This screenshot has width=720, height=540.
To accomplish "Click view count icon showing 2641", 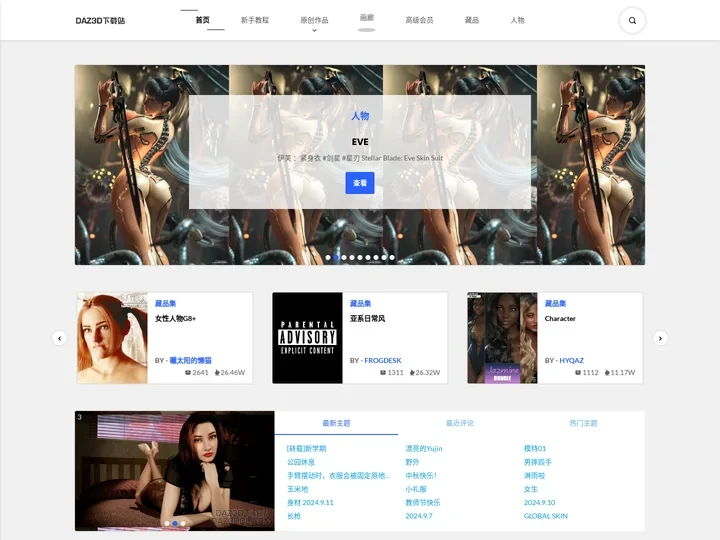I will 188,372.
